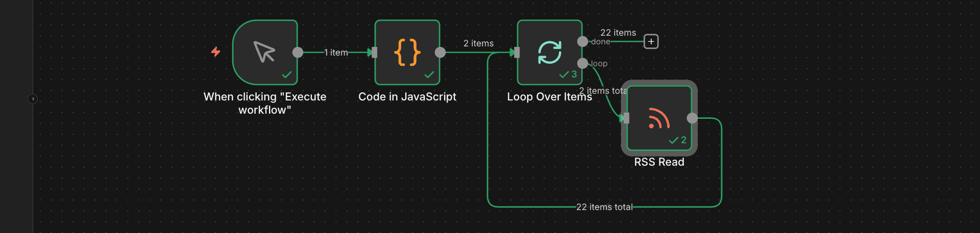Click the success checkmark on Code node
Image resolution: width=980 pixels, height=233 pixels.
(429, 75)
